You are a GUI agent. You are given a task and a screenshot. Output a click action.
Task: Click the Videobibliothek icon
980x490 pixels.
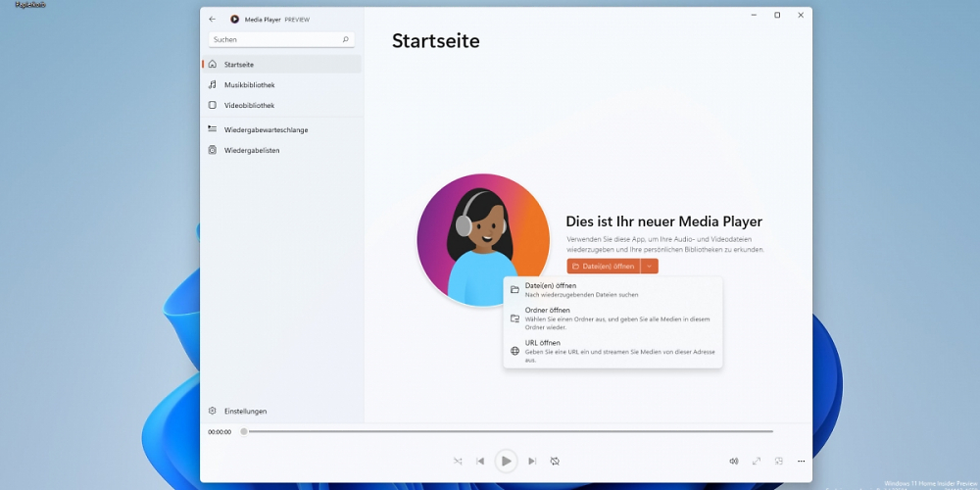(x=213, y=106)
